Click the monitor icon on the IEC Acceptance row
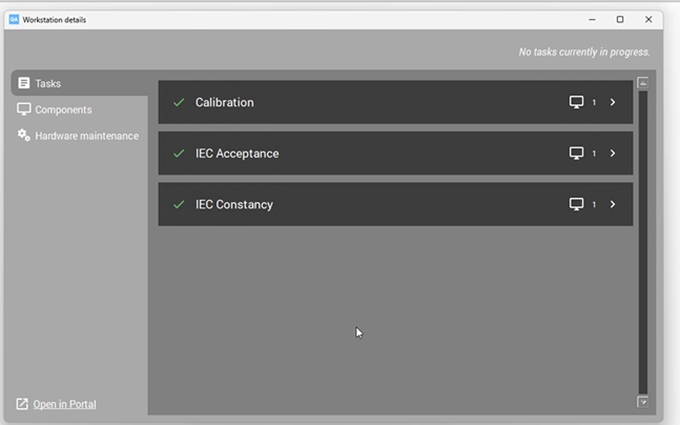The image size is (680, 425). point(576,153)
